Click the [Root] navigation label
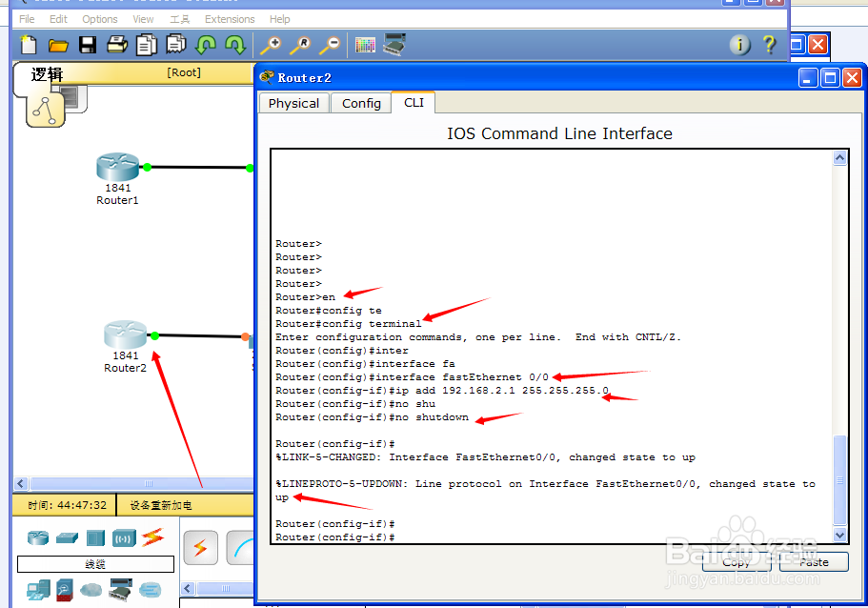The width and height of the screenshot is (868, 608). click(x=184, y=72)
